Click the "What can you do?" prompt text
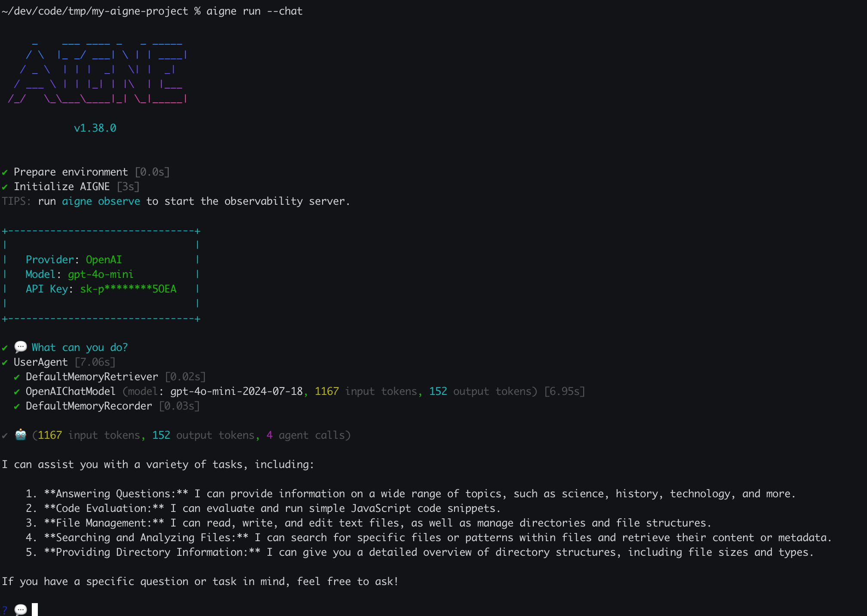867x616 pixels. point(80,348)
